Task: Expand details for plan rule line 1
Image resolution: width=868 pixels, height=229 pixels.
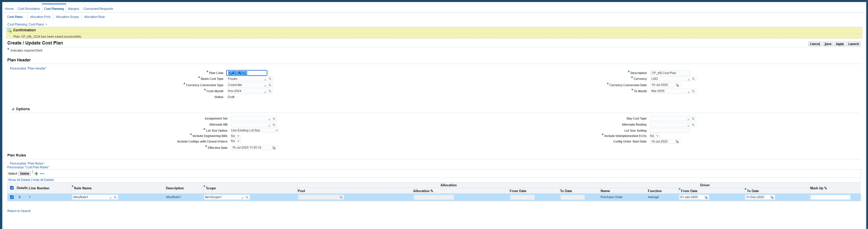Action: 20,197
